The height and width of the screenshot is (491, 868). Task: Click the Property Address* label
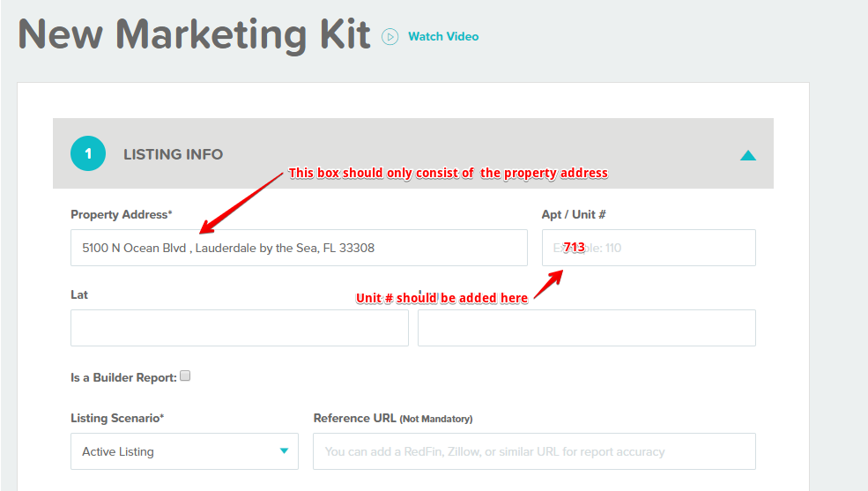122,215
